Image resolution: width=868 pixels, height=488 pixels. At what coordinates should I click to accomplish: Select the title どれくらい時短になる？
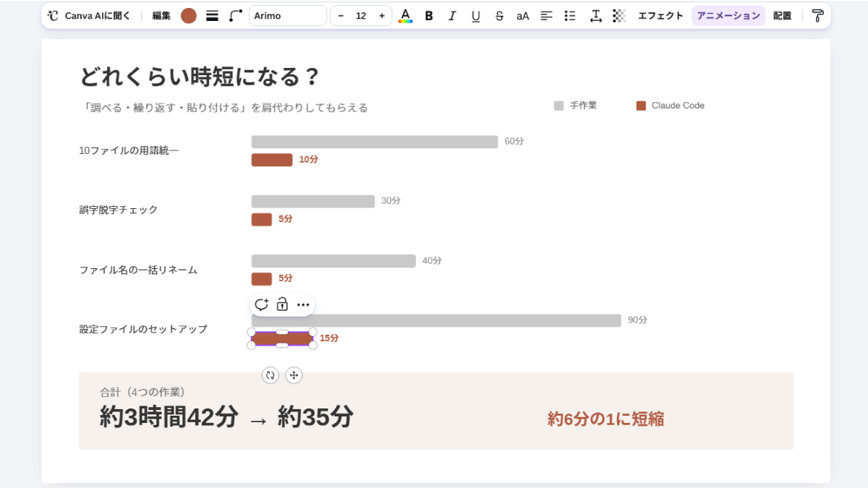point(200,77)
